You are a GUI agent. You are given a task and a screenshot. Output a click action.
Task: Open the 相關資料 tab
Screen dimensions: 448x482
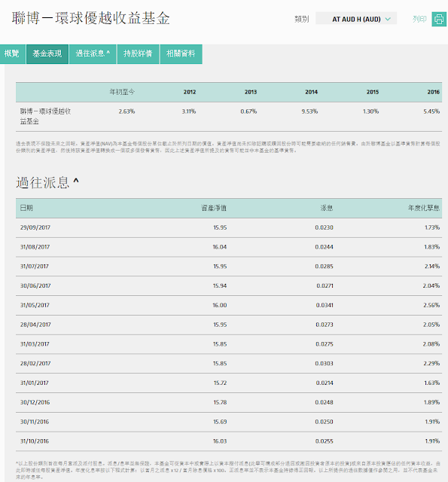click(181, 53)
